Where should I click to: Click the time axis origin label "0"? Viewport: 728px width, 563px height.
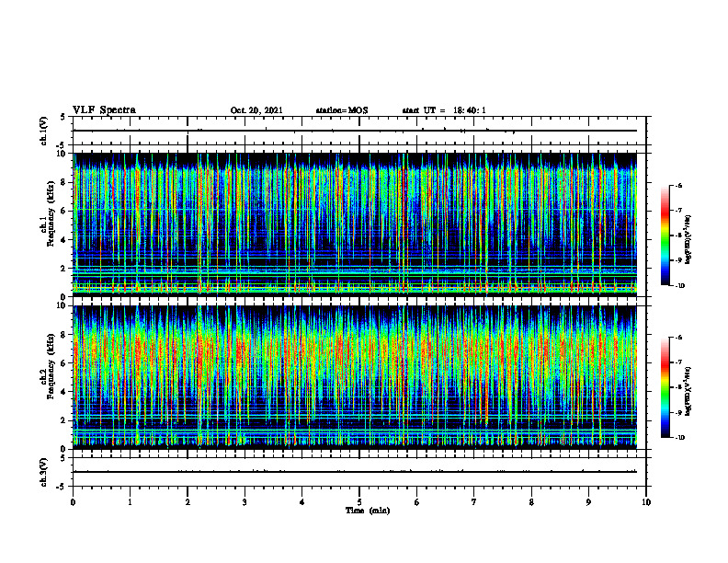73,502
